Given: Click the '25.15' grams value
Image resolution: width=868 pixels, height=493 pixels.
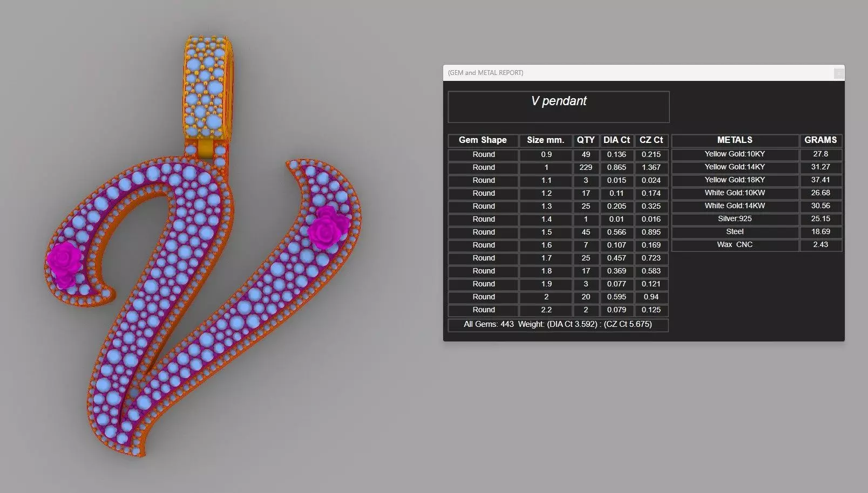Looking at the screenshot, I should coord(821,219).
